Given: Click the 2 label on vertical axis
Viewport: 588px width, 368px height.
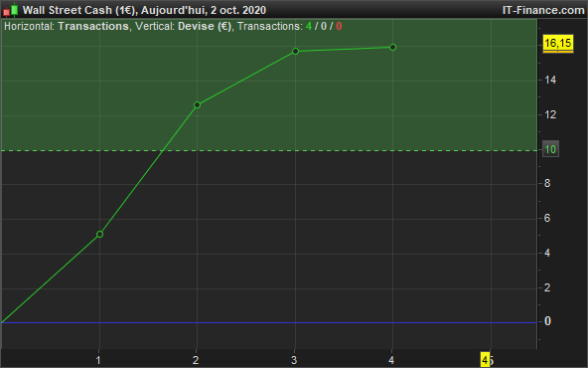Looking at the screenshot, I should click(x=547, y=287).
